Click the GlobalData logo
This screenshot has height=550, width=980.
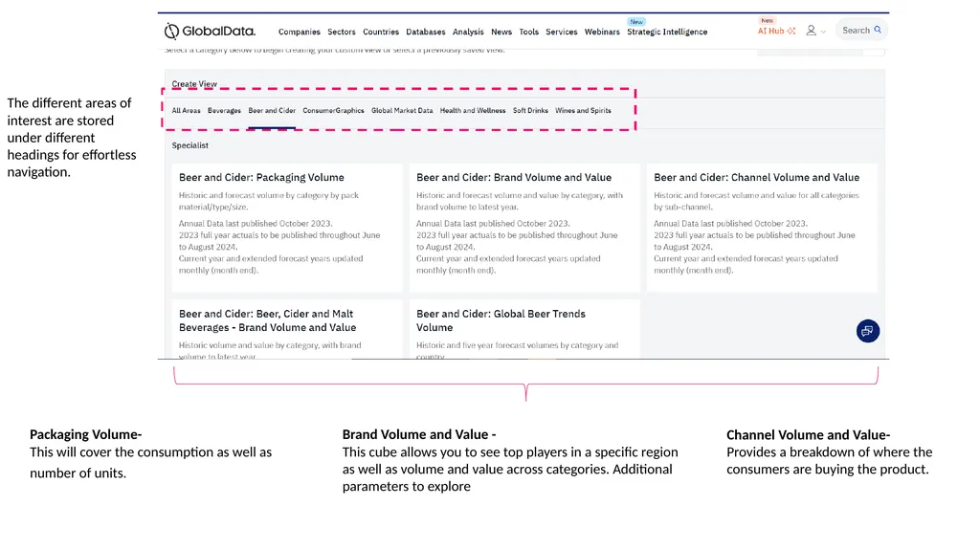coord(210,31)
